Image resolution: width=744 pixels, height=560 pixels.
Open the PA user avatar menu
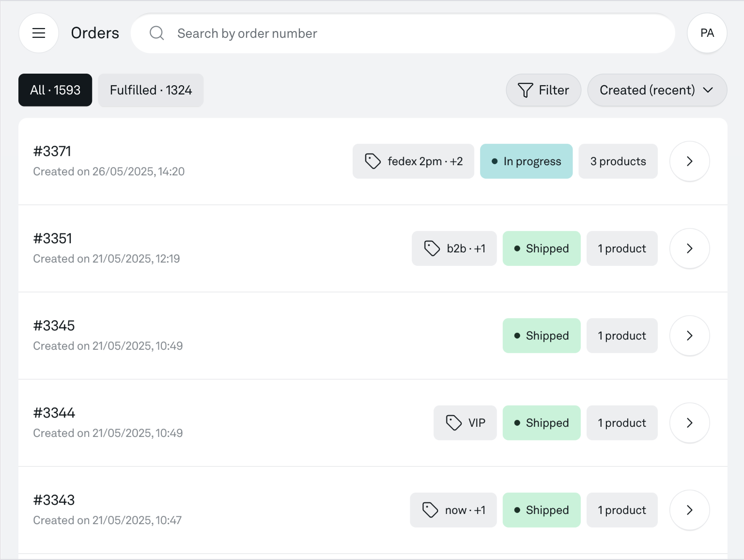point(707,33)
